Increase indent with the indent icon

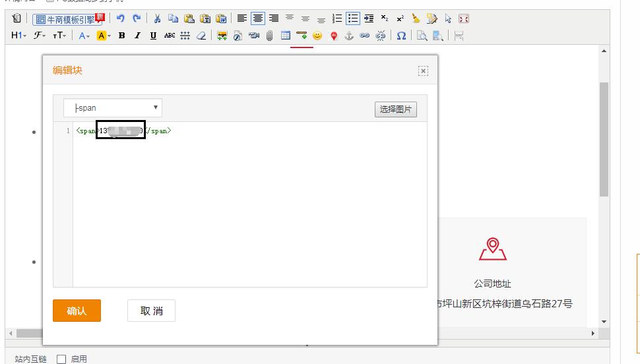369,18
